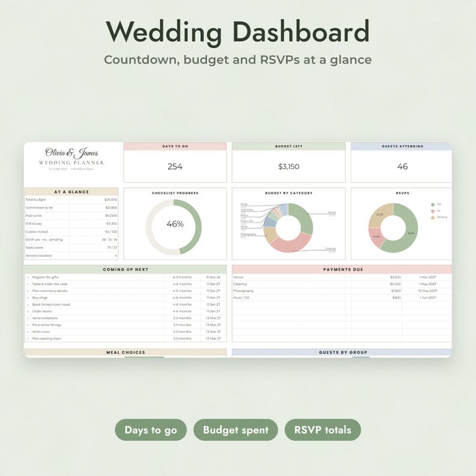476x476 pixels.
Task: Click the Budget spent pill label
Action: coord(236,430)
